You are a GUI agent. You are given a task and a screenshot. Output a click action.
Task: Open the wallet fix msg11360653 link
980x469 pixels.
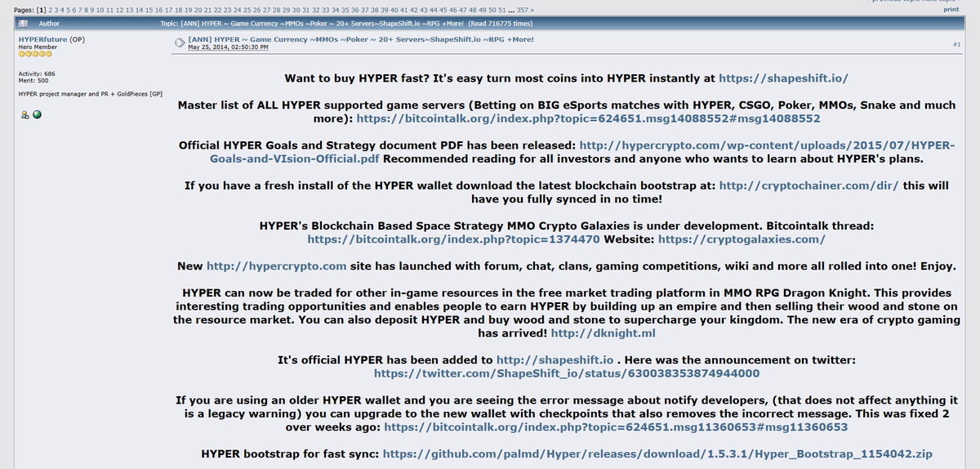point(616,427)
